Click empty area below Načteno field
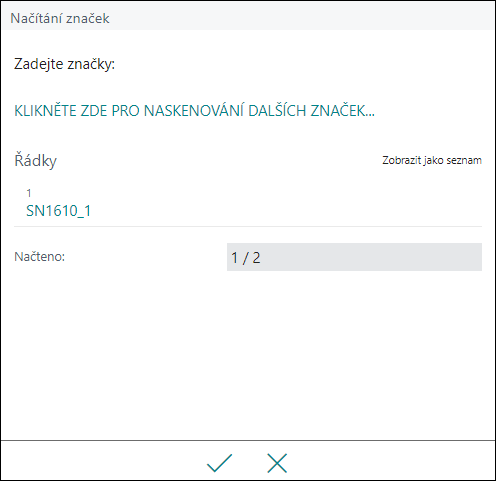Screen dimensions: 496x481 point(248,353)
